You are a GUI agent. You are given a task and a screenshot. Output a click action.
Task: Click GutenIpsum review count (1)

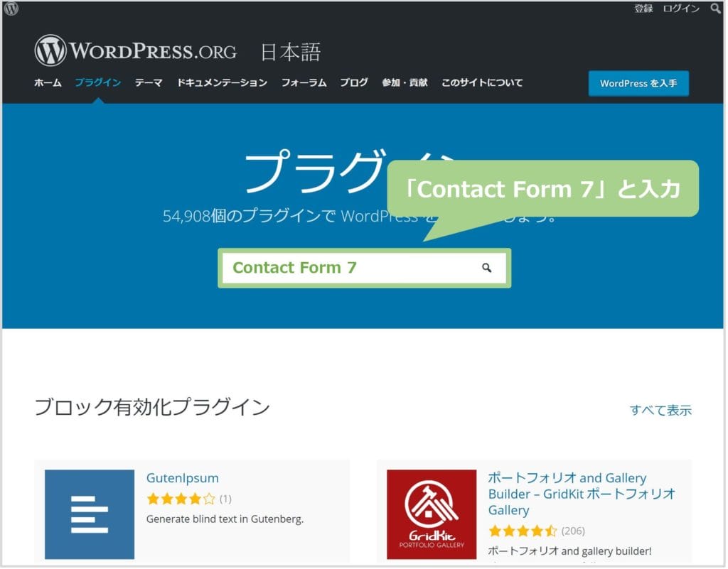coord(225,499)
